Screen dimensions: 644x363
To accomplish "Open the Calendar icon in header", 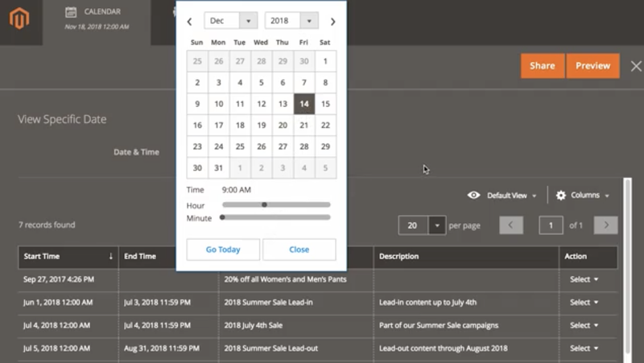I will [71, 12].
